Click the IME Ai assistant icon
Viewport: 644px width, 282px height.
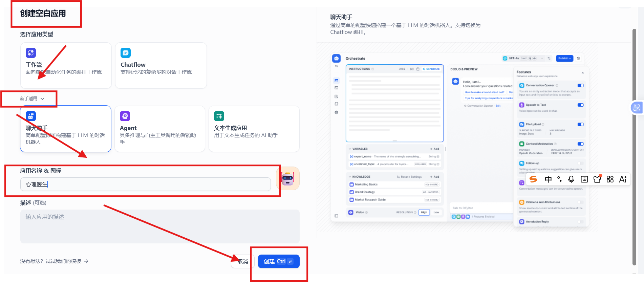623,179
